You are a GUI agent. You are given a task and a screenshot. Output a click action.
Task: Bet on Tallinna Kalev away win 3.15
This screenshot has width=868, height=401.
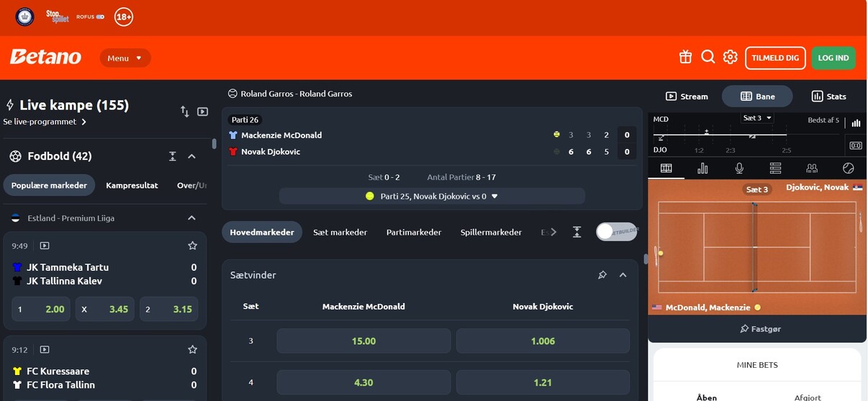coord(168,309)
